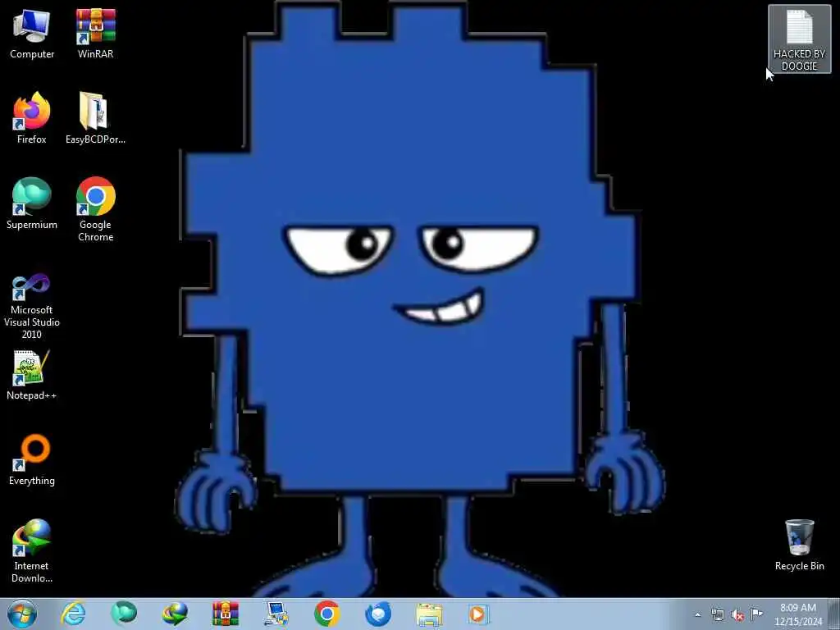The width and height of the screenshot is (840, 630).
Task: Select the HACKED BY DOOGIE text file
Action: [799, 39]
